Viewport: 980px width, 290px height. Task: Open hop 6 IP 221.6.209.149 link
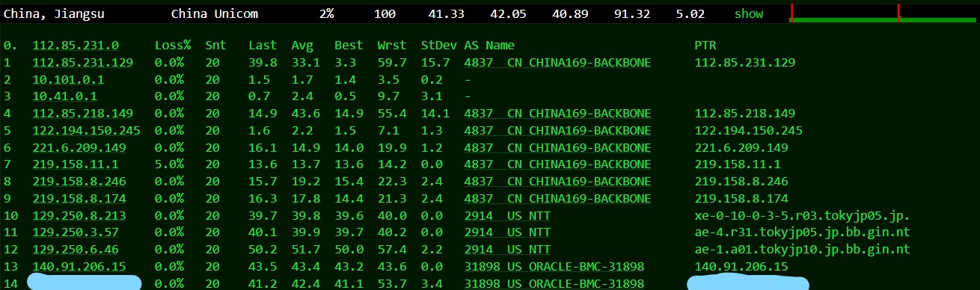pyautogui.click(x=79, y=147)
